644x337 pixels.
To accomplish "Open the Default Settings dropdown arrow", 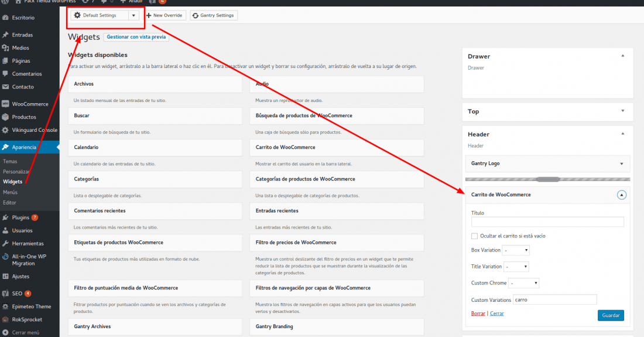I will (133, 16).
